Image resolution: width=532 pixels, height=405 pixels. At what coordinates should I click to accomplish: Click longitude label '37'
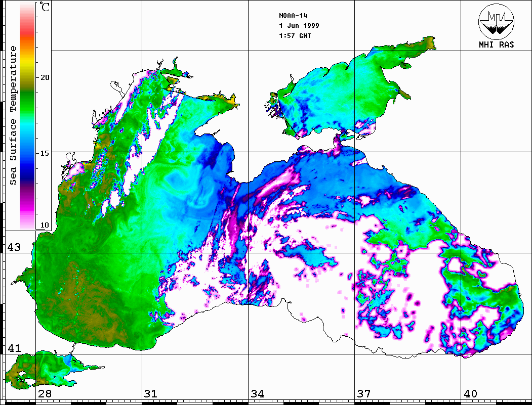(x=364, y=394)
